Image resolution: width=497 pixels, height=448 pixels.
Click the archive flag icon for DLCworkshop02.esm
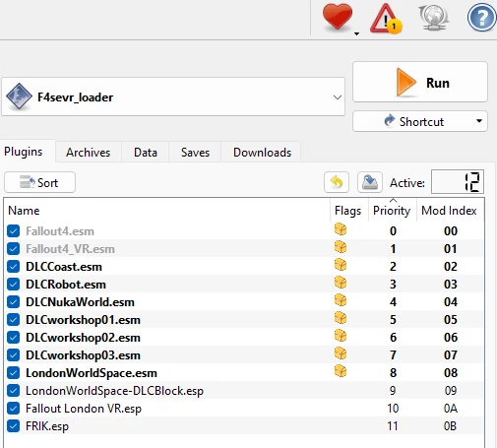[x=341, y=336]
